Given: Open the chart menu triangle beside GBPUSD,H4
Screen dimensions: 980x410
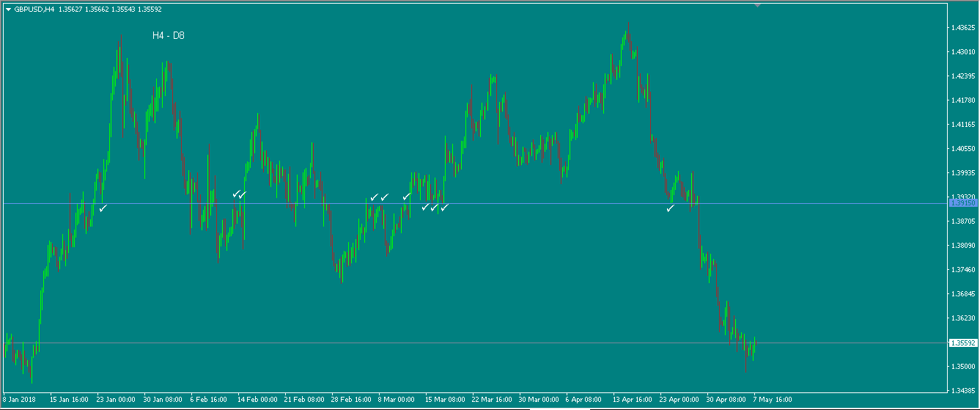Looking at the screenshot, I should tap(8, 10).
